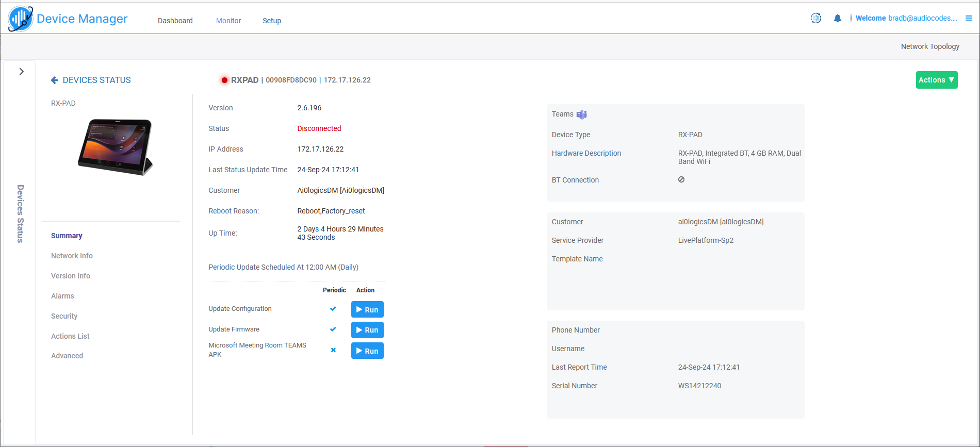This screenshot has height=447, width=980.
Task: Open the Actions List section
Action: (x=70, y=336)
